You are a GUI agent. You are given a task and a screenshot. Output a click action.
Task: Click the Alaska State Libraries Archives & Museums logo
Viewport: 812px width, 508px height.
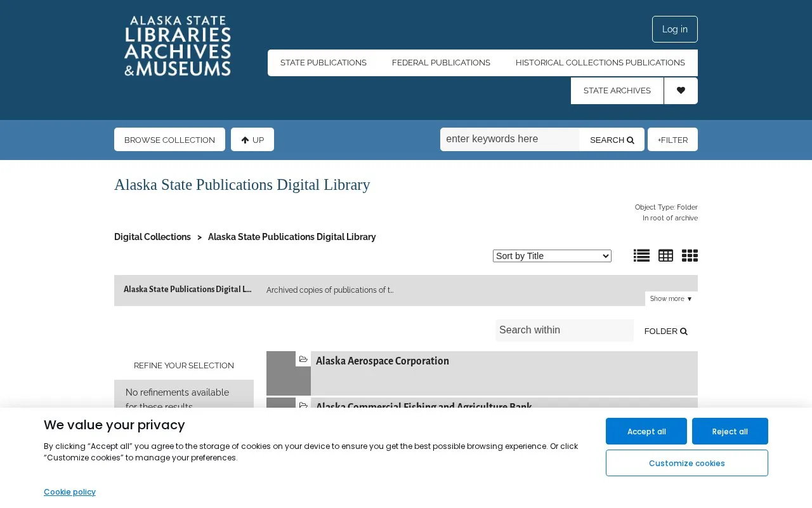(x=178, y=46)
